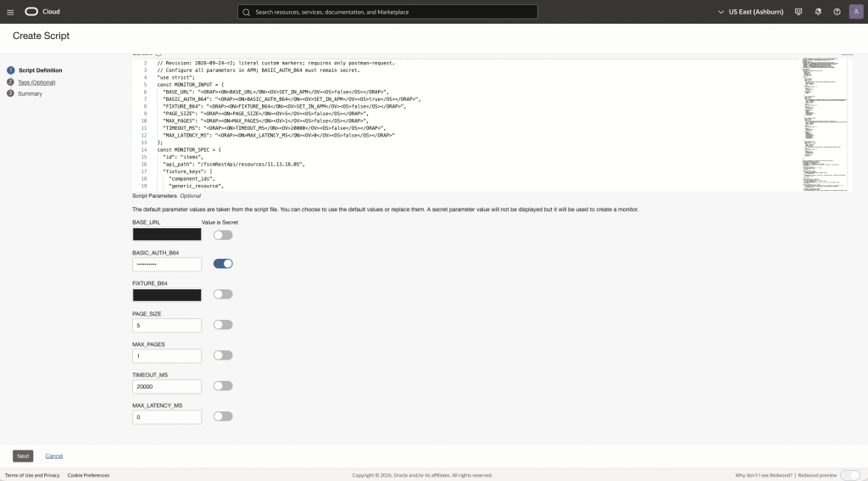Screen dimensions: 868x481
Task: Click the Value is Secret column label
Action: pos(220,222)
